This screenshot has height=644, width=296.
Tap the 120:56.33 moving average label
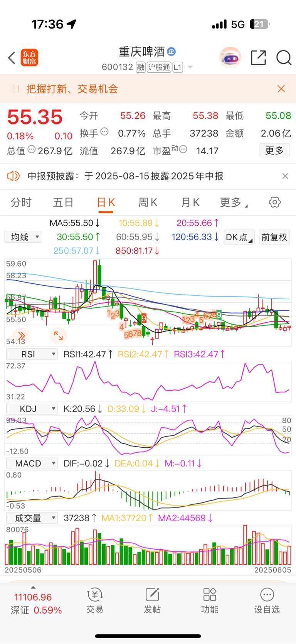pos(195,237)
